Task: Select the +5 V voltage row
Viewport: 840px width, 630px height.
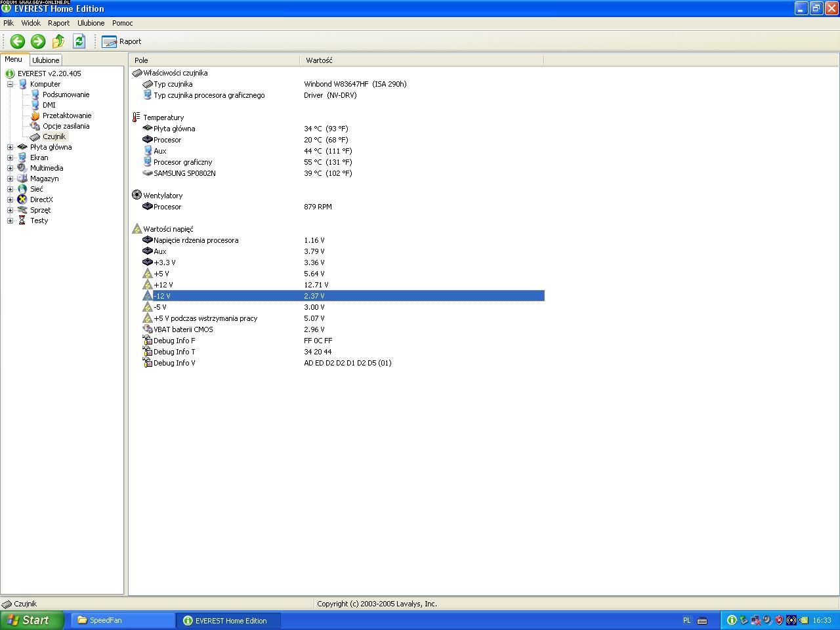Action: coord(161,274)
